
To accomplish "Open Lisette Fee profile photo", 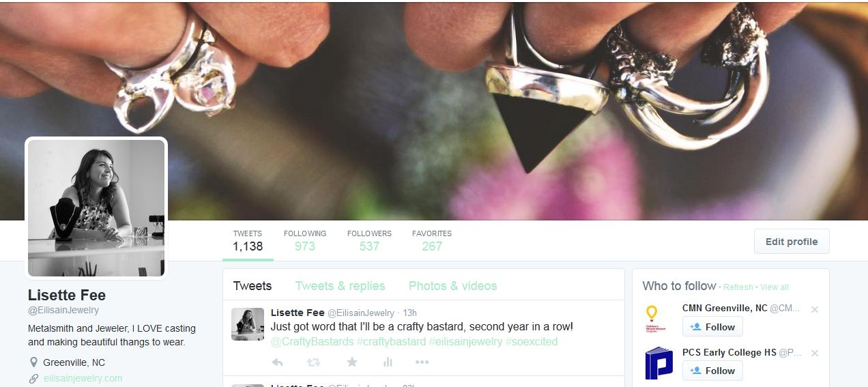I will [x=96, y=208].
